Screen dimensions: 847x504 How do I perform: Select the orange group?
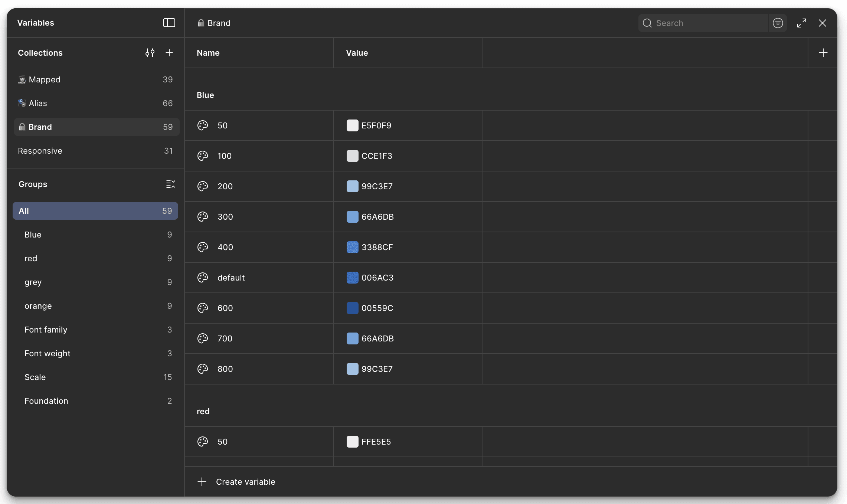[x=38, y=306]
